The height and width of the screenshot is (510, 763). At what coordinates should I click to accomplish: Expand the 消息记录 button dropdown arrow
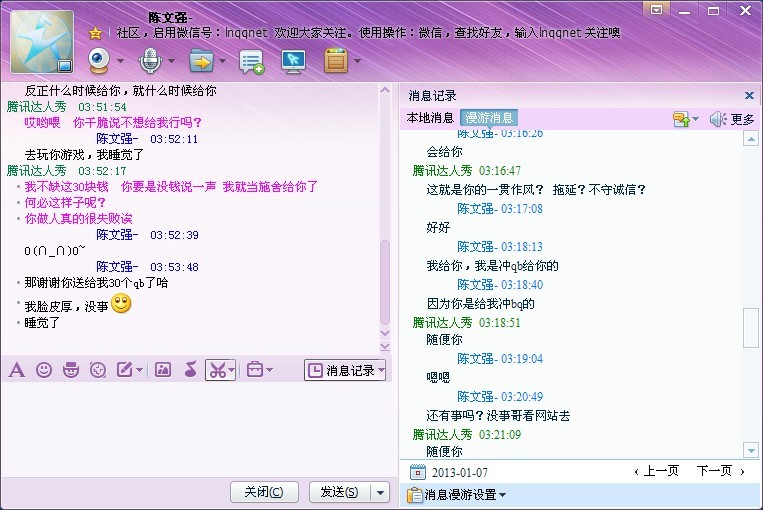coord(382,371)
